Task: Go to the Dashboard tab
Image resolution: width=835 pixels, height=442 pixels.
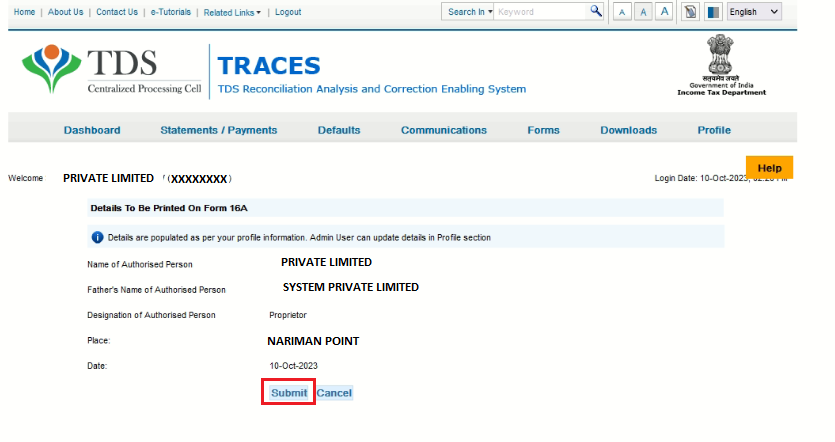Action: click(x=92, y=130)
